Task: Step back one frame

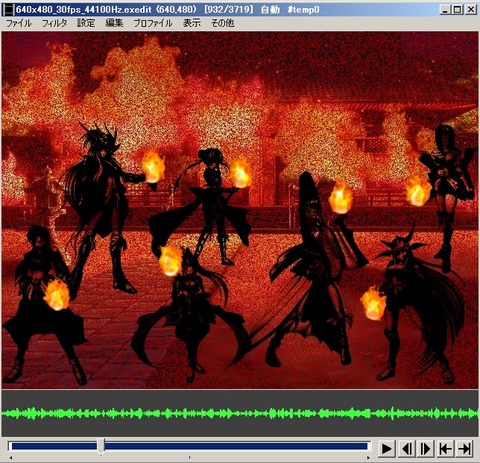Action: (406, 449)
